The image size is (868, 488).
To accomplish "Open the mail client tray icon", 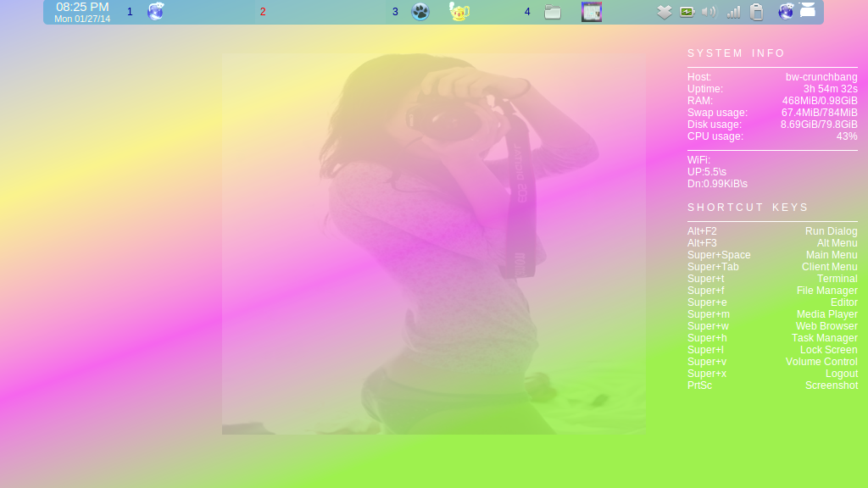I will point(807,12).
